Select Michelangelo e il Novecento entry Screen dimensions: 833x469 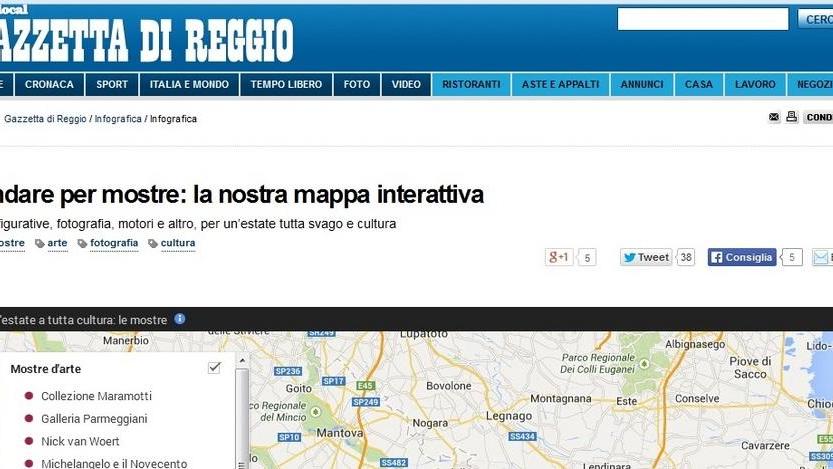[x=114, y=463]
